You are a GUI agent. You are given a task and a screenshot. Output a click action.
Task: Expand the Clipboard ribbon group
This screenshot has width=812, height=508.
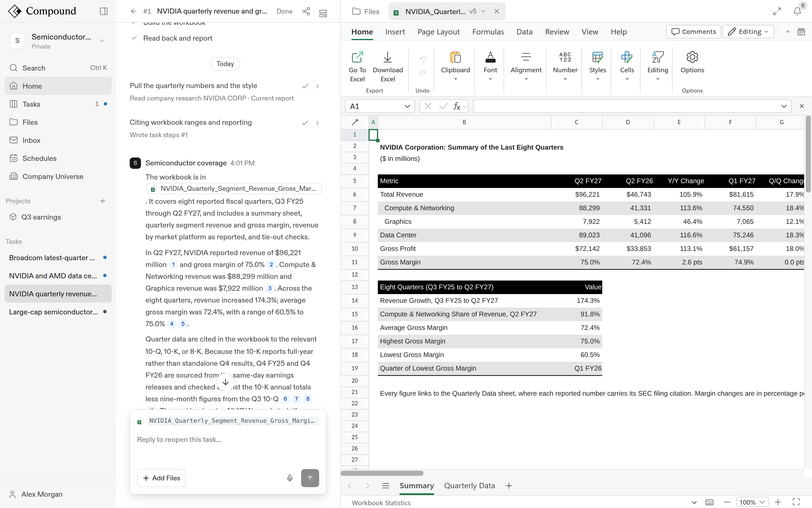pos(455,67)
